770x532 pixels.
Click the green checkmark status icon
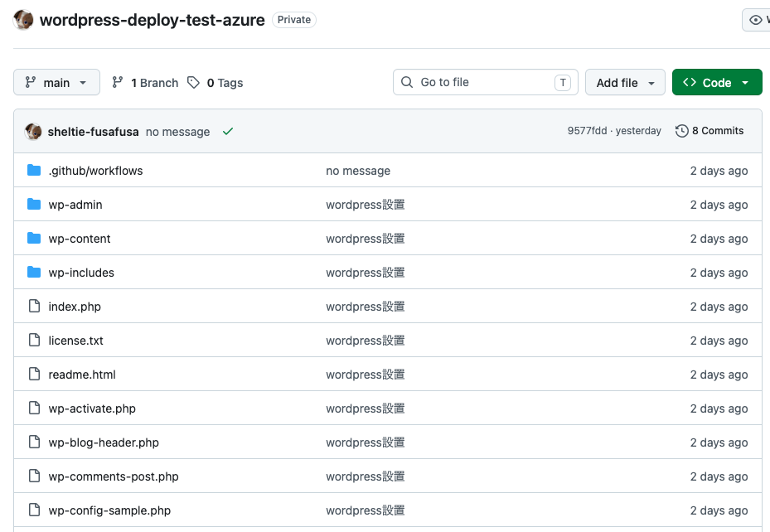pos(227,132)
